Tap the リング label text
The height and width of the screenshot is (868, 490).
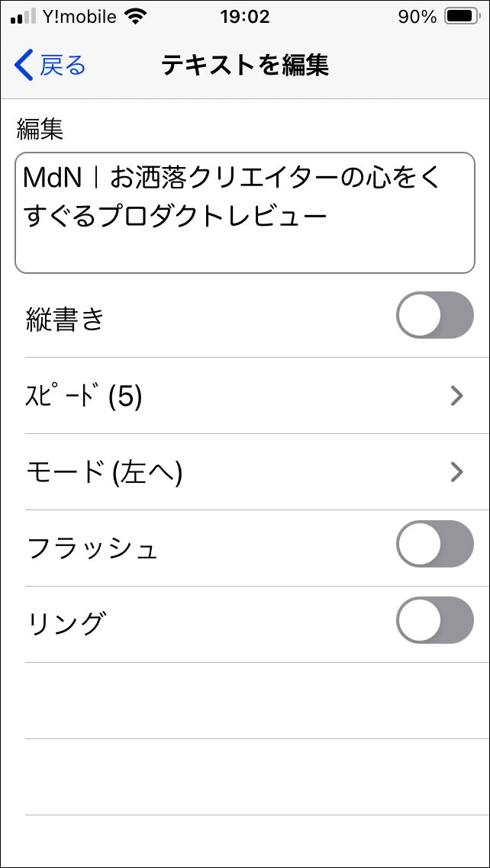65,624
